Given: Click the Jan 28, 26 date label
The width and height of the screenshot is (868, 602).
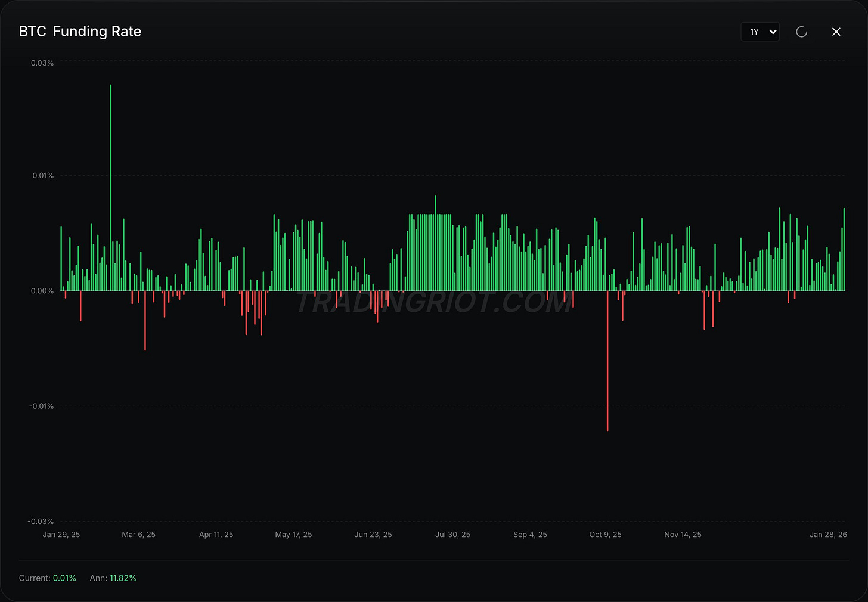Looking at the screenshot, I should pos(828,535).
